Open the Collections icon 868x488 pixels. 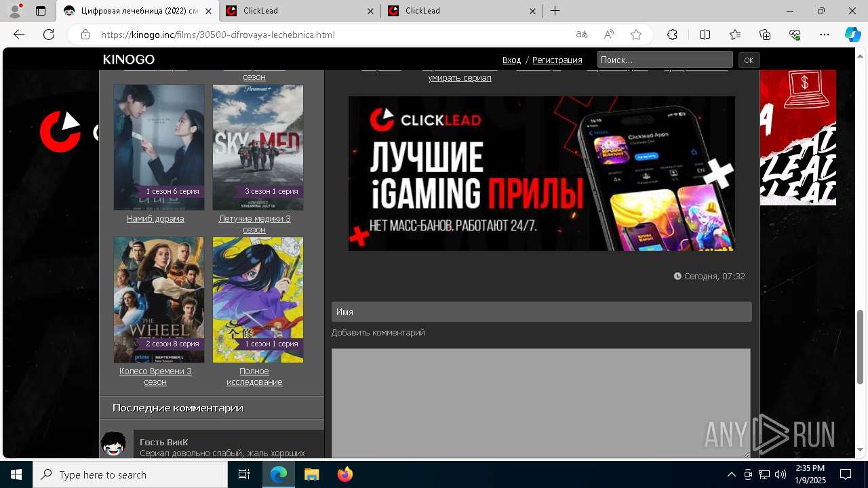click(765, 35)
